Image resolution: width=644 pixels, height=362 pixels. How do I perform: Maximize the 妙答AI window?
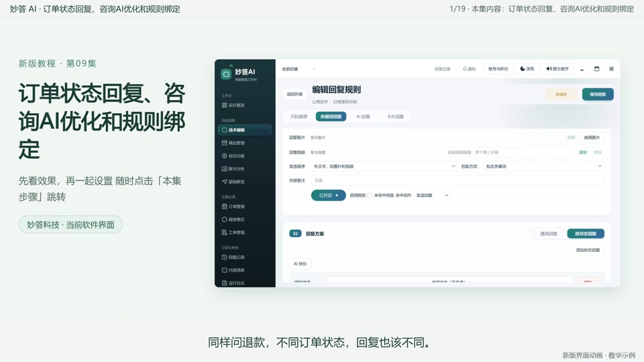[x=597, y=69]
